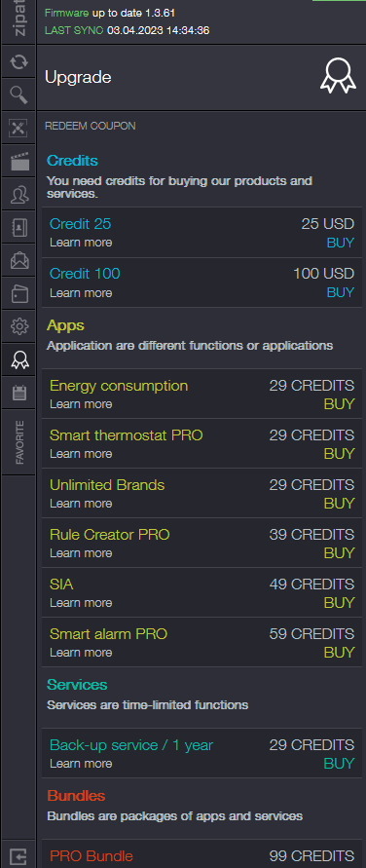
Task: Open the magnifier search sidebar icon
Action: point(18,94)
